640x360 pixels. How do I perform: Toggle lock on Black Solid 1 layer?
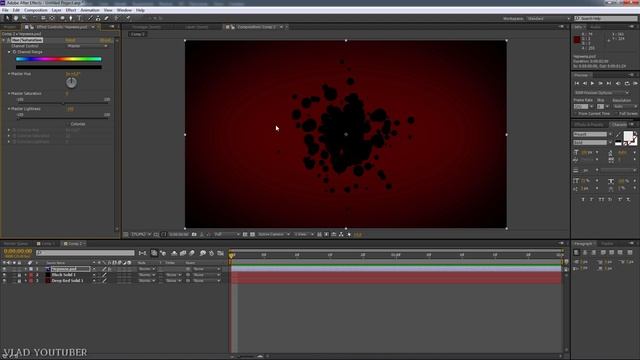click(19, 275)
